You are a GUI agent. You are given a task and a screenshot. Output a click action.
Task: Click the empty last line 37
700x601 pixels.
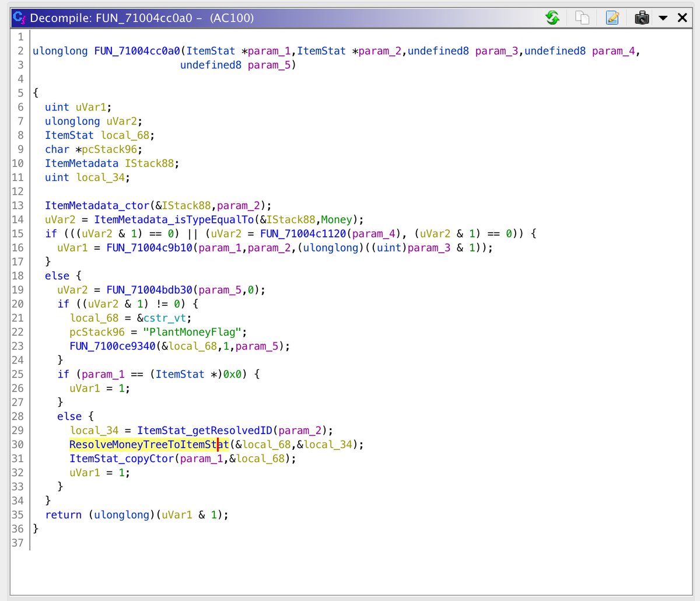(x=362, y=543)
